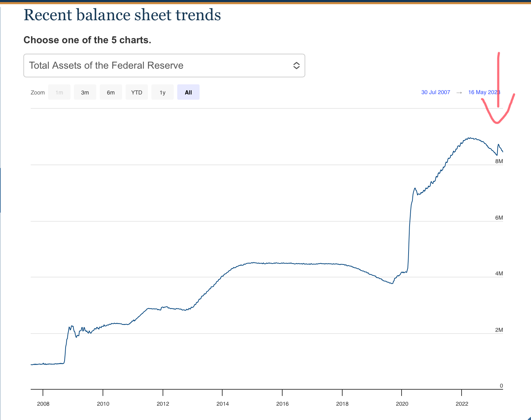
Task: Click the Recent balance sheet trends heading
Action: coord(122,15)
